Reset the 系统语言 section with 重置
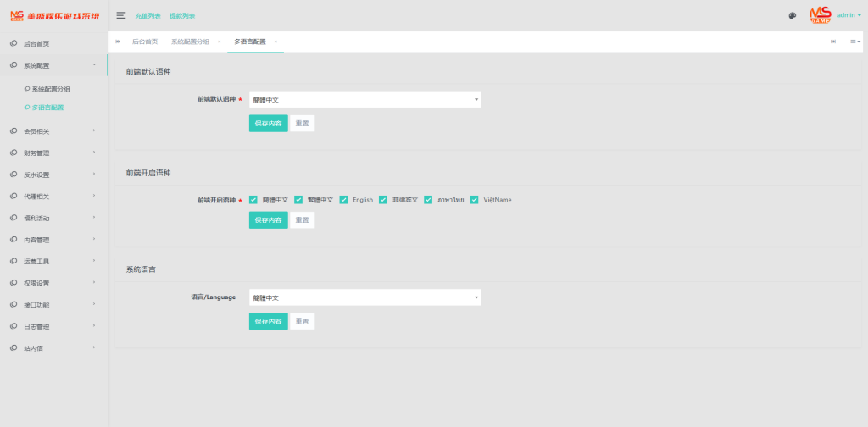Viewport: 868px width, 427px height. tap(303, 321)
